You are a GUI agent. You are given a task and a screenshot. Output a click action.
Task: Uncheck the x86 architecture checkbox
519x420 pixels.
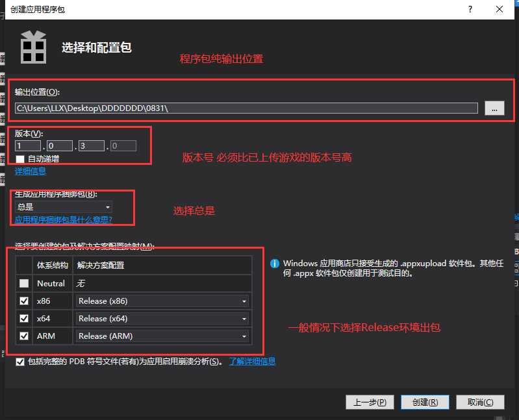click(x=24, y=301)
